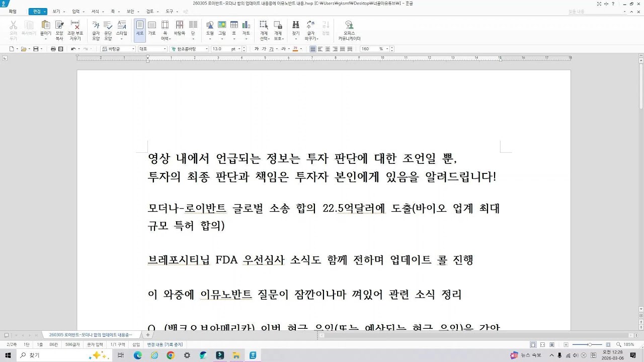Viewport: 644px width, 362px height.
Task: Open the 입력 menu
Action: pos(77,11)
